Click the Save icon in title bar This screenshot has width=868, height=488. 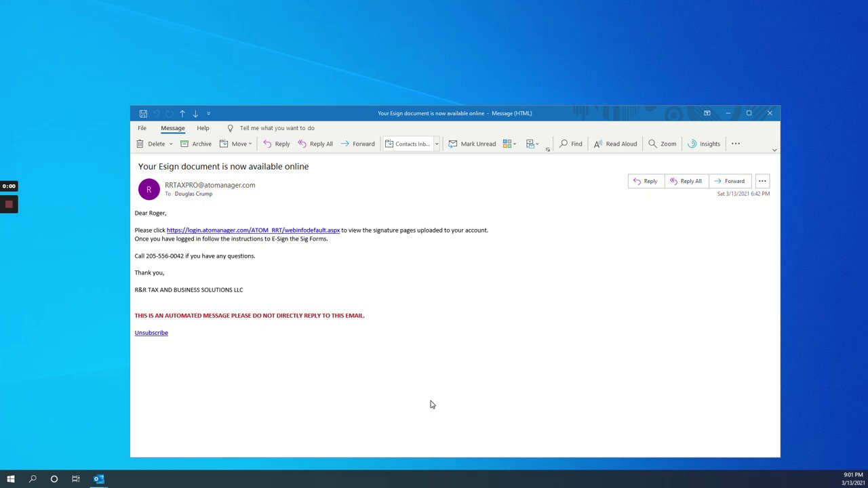point(143,113)
